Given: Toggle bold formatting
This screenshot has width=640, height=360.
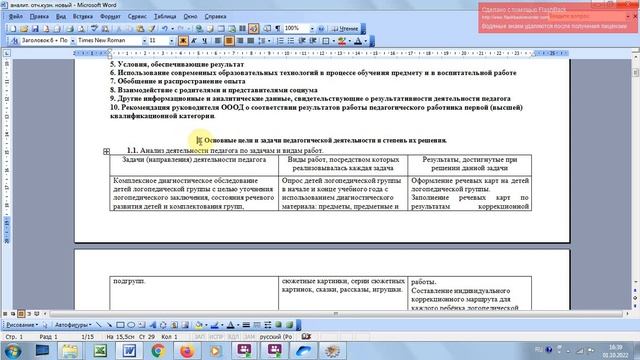Looking at the screenshot, I should point(184,40).
